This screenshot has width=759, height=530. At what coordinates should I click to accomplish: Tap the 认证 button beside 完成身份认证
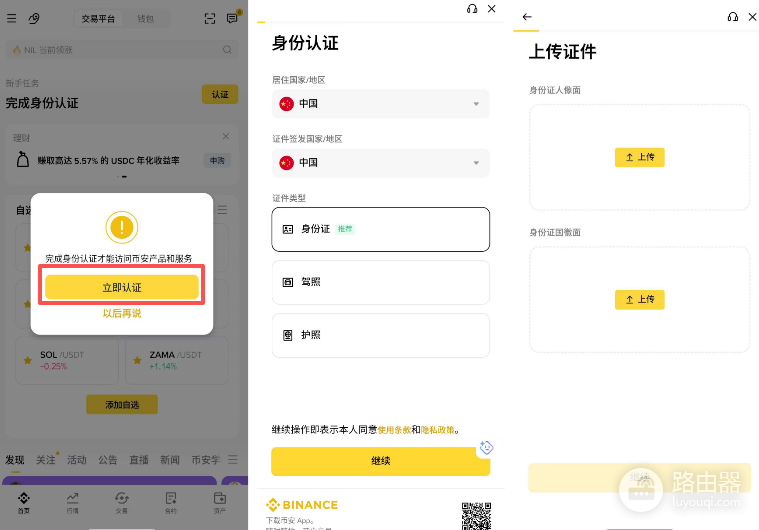(220, 94)
